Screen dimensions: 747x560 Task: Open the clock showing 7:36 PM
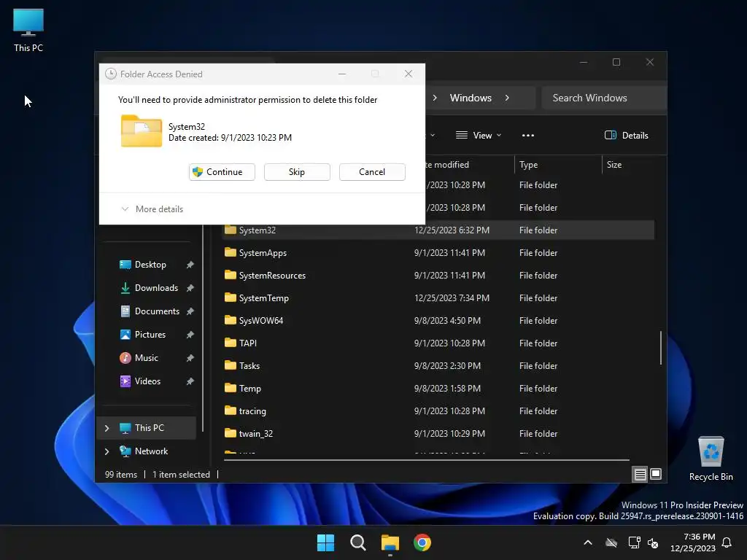tap(693, 542)
